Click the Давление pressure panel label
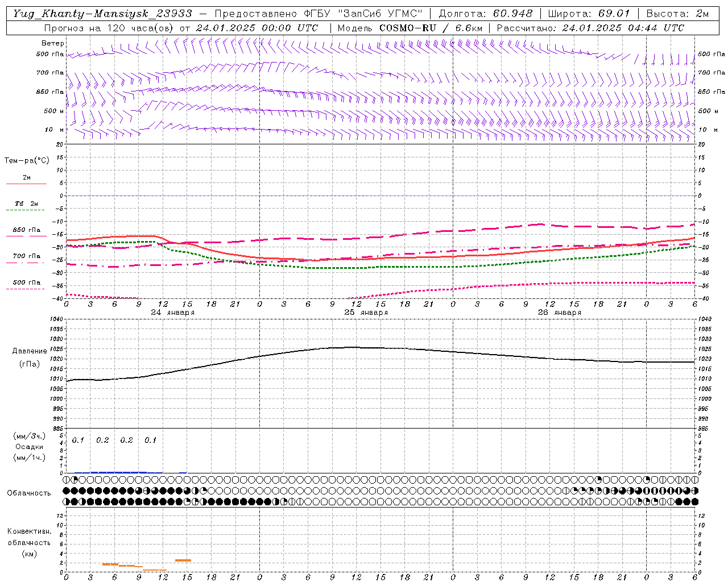 (x=30, y=351)
